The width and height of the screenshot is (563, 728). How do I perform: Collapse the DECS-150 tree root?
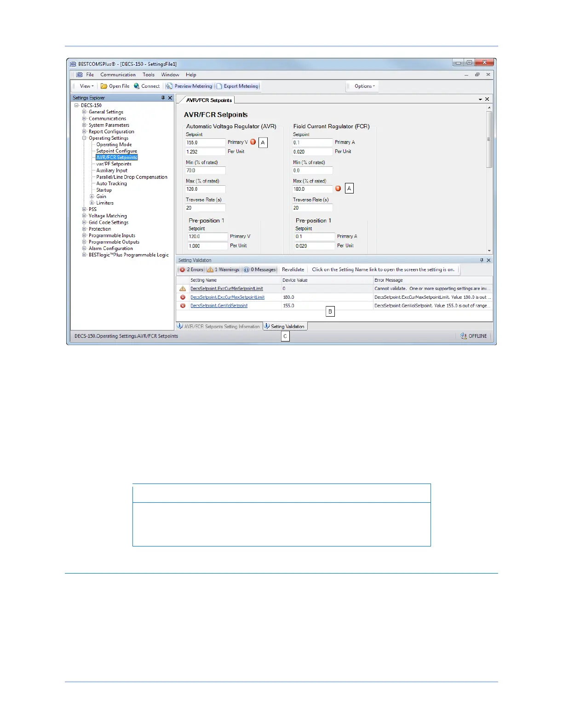tap(76, 105)
